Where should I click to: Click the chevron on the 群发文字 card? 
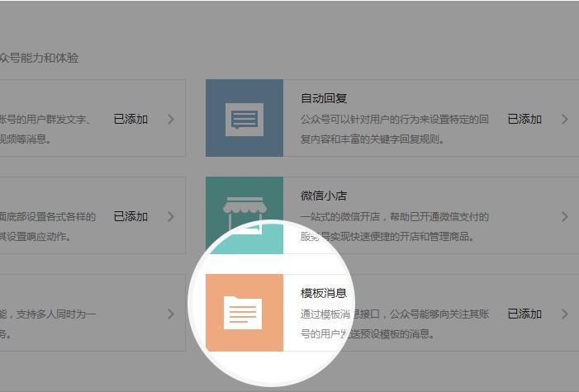(x=170, y=119)
